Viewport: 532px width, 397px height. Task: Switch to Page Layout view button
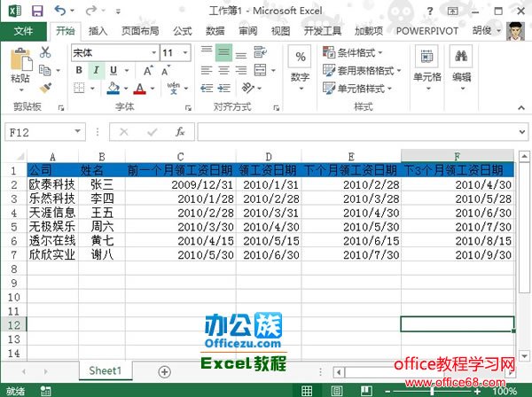pyautogui.click(x=337, y=391)
